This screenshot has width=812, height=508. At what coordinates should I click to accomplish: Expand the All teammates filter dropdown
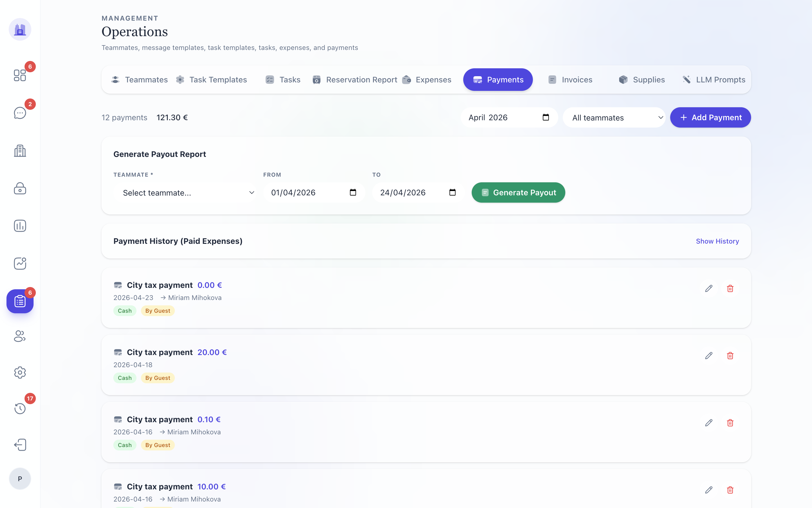(614, 118)
